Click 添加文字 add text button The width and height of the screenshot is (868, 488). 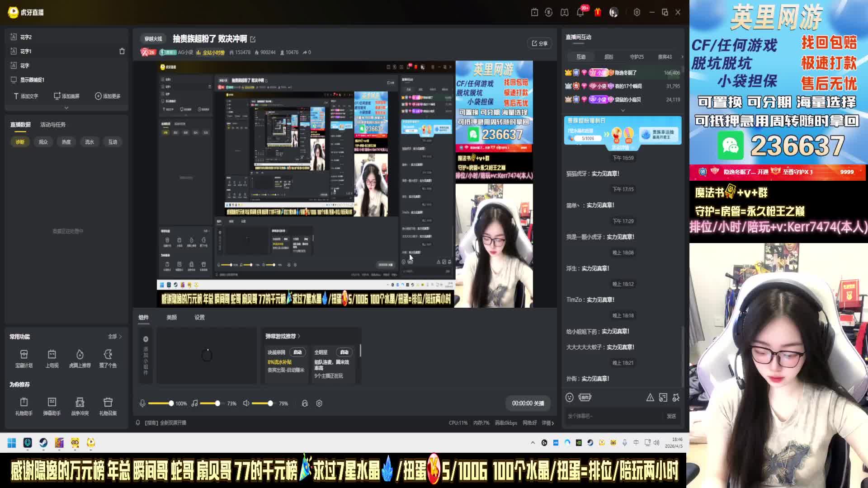(x=26, y=96)
